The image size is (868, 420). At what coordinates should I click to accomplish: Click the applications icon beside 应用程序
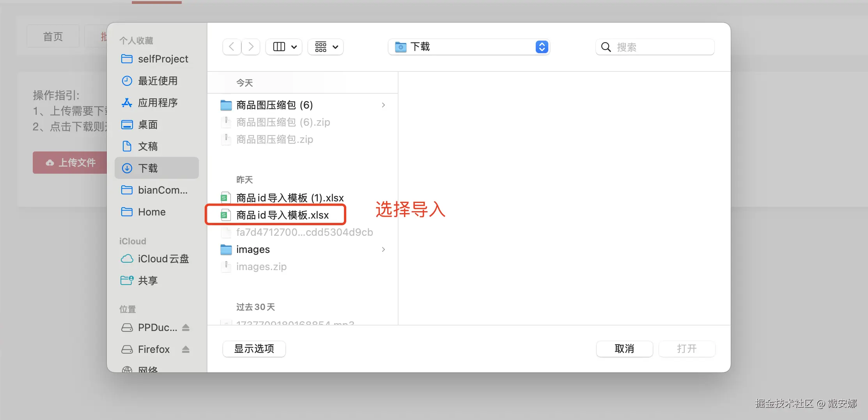coord(127,103)
